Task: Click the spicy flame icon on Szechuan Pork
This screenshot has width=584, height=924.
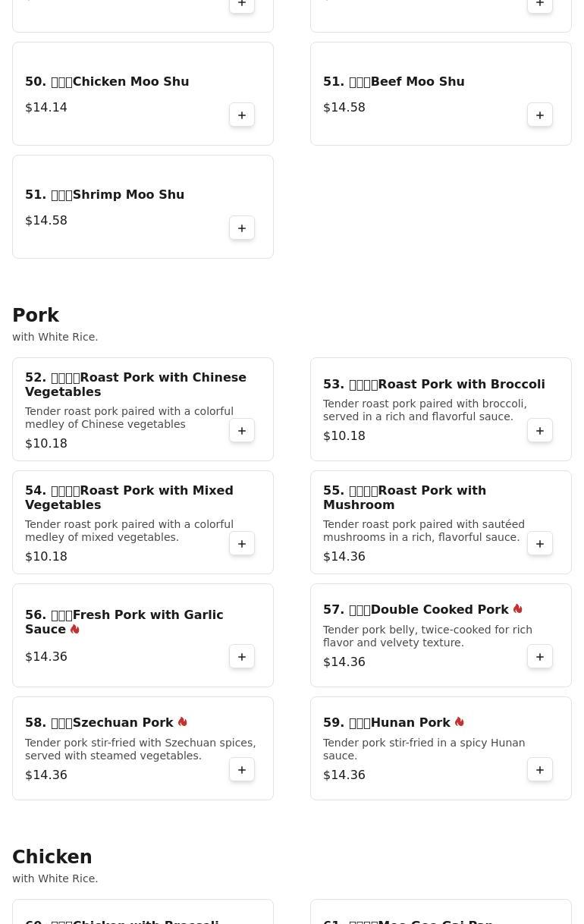Action: click(182, 722)
